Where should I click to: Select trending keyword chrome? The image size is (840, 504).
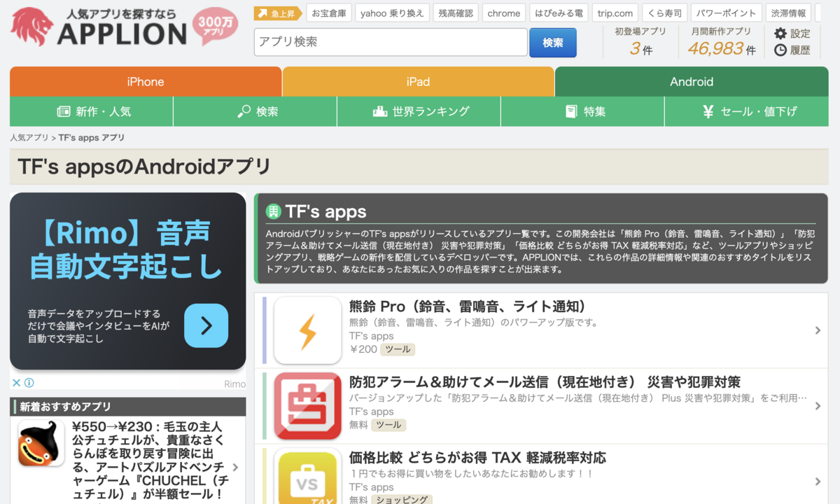[x=504, y=13]
